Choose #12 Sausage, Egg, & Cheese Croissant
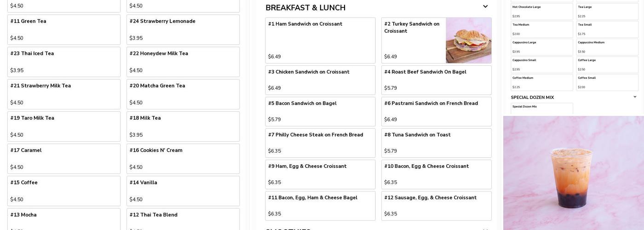644x230 pixels. click(436, 206)
